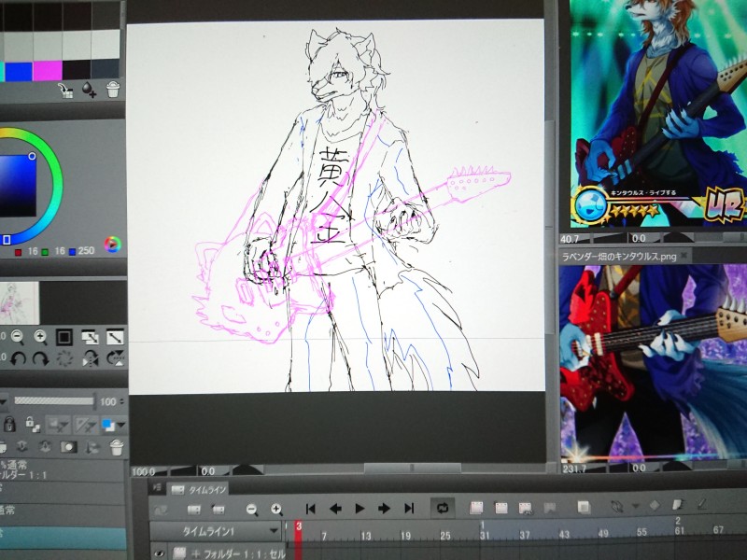
Task: Click the specify cels icon
Action: coord(525,508)
